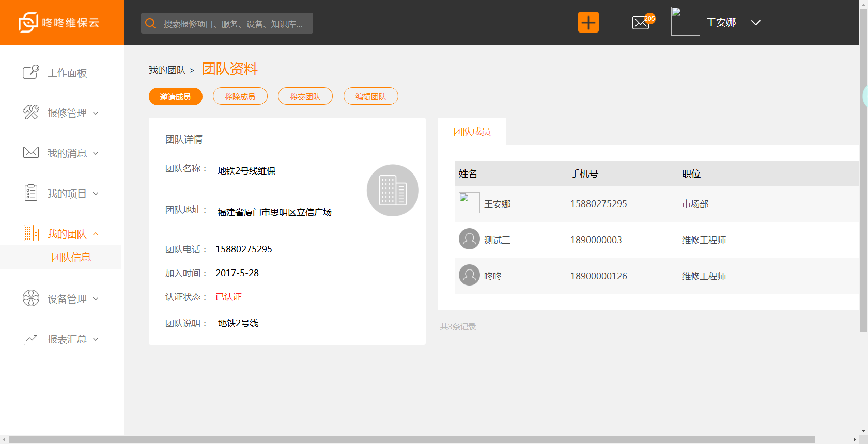The width and height of the screenshot is (868, 444).
Task: Click the 我的项目 clipboard icon
Action: point(31,193)
